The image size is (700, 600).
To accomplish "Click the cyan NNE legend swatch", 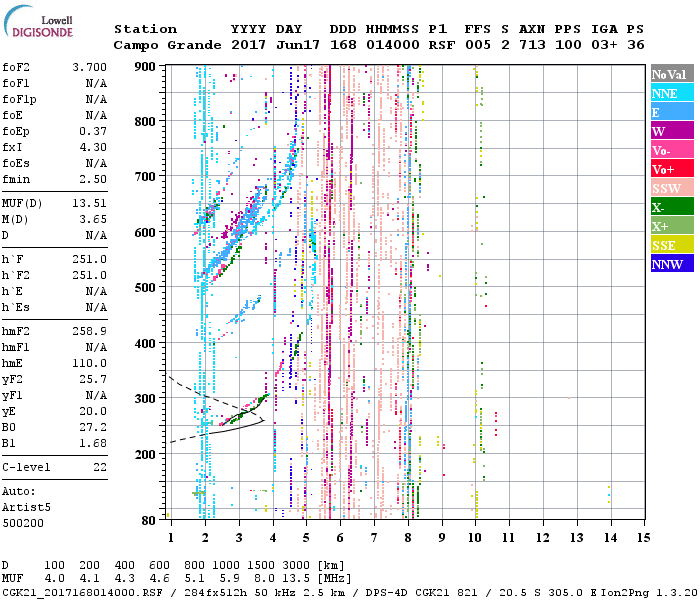I will click(669, 93).
